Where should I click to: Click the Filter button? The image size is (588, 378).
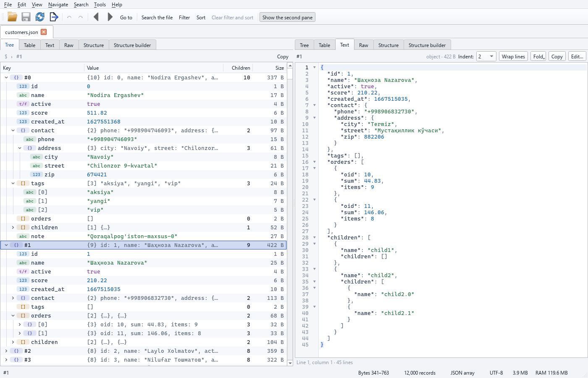pos(184,17)
